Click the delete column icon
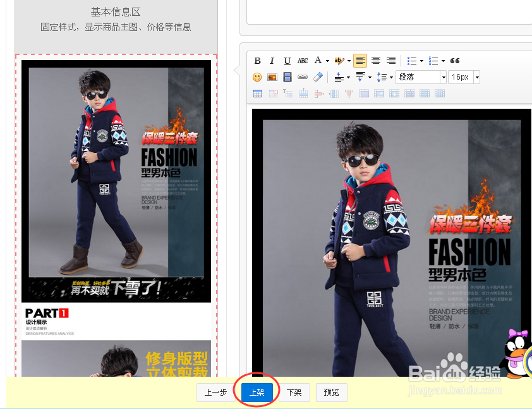Screen dimensions: 532x409 [349, 94]
